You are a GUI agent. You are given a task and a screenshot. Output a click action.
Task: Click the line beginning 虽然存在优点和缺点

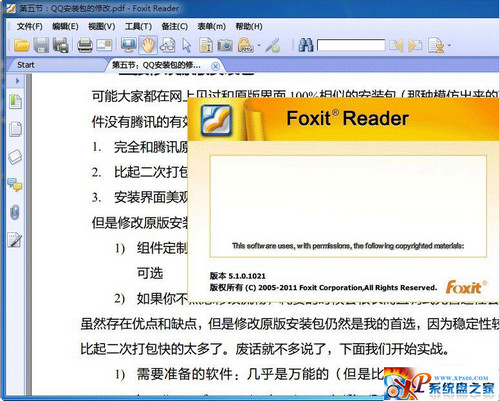tap(290, 324)
